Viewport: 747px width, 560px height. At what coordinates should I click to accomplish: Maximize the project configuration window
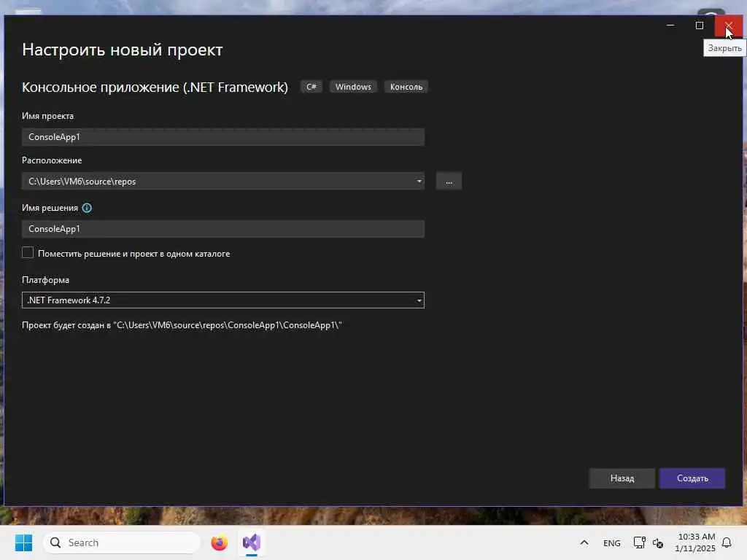click(700, 26)
